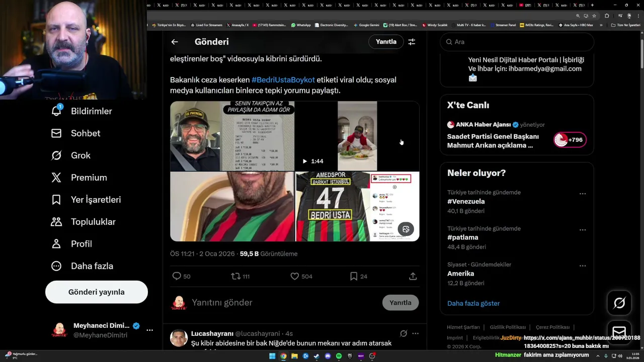Image resolution: width=644 pixels, height=362 pixels.
Task: Open more options for #patlama trend
Action: 582,230
